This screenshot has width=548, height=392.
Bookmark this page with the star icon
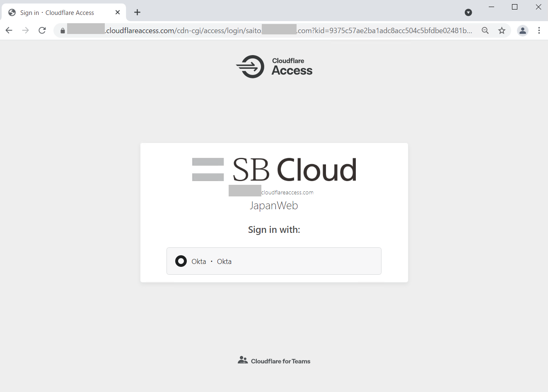click(x=502, y=30)
